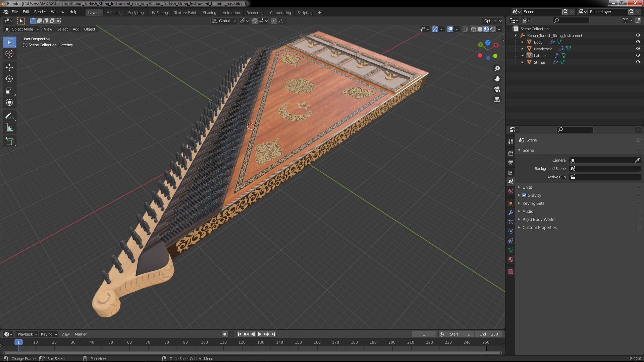Image resolution: width=644 pixels, height=362 pixels.
Task: Expand the Headstock tree item
Action: point(523,49)
